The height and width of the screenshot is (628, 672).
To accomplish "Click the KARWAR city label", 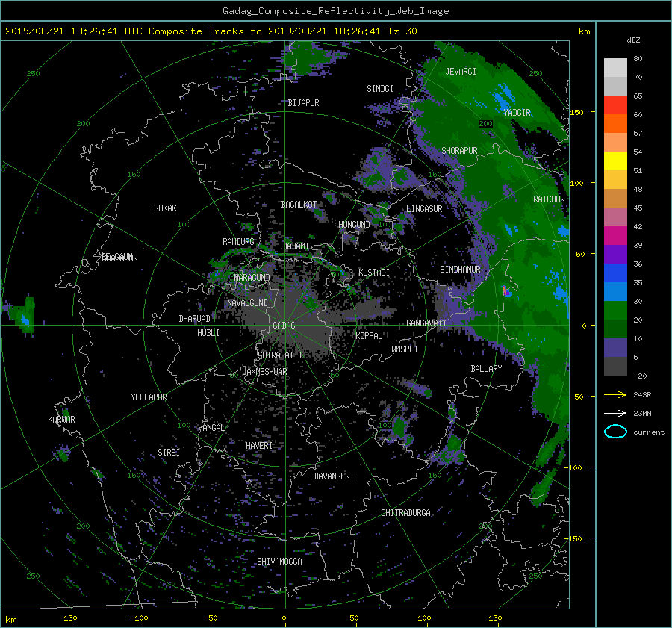I will click(x=61, y=420).
